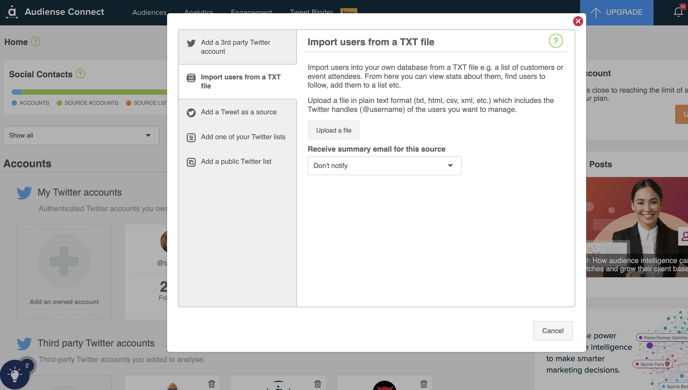Open help for Import users from TXT file
This screenshot has height=390, width=688.
(x=555, y=41)
